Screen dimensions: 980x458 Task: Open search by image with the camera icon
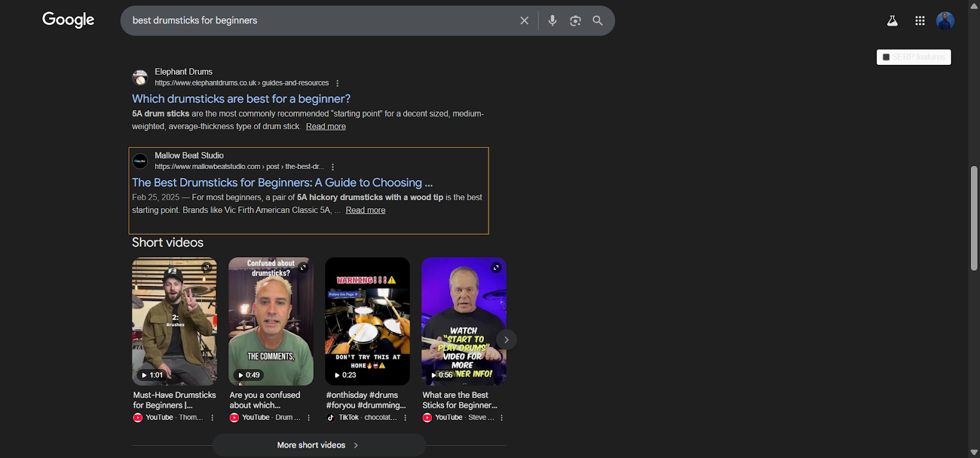tap(575, 21)
